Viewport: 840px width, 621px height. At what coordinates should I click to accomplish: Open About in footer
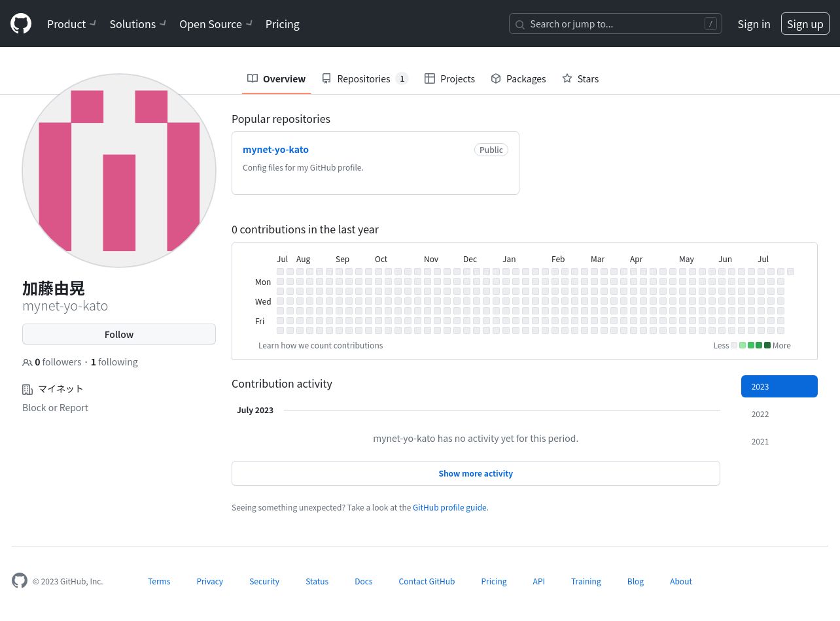pos(681,581)
